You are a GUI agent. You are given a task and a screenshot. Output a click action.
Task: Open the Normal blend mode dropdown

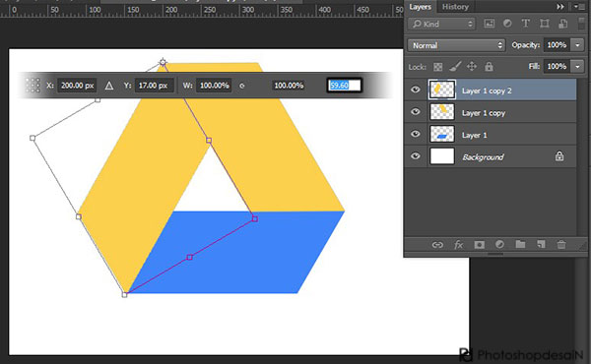pyautogui.click(x=456, y=45)
